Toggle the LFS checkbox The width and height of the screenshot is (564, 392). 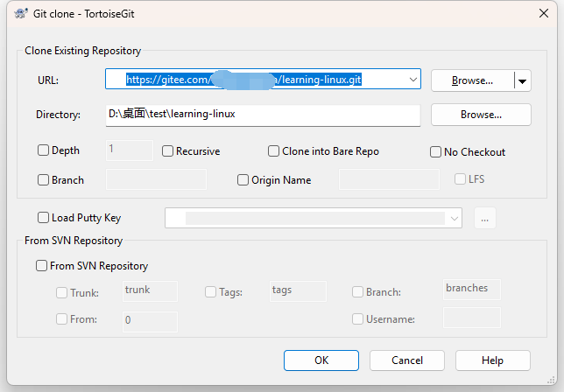[x=460, y=178]
